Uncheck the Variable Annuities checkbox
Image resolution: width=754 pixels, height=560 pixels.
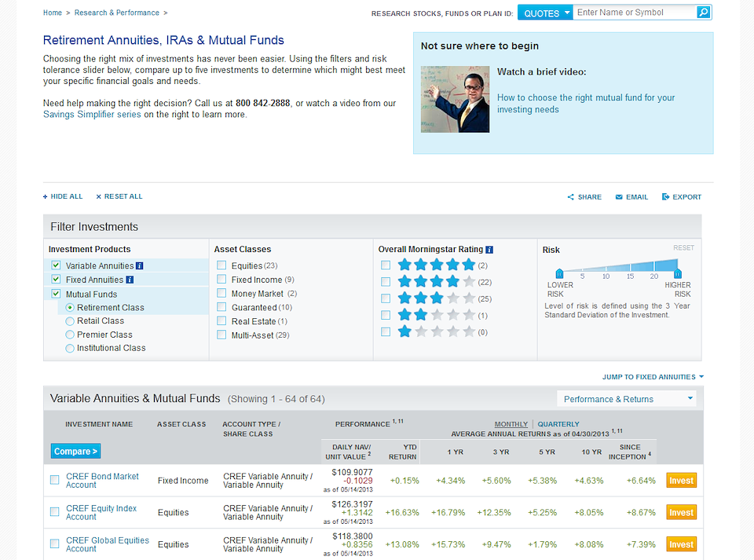[57, 265]
